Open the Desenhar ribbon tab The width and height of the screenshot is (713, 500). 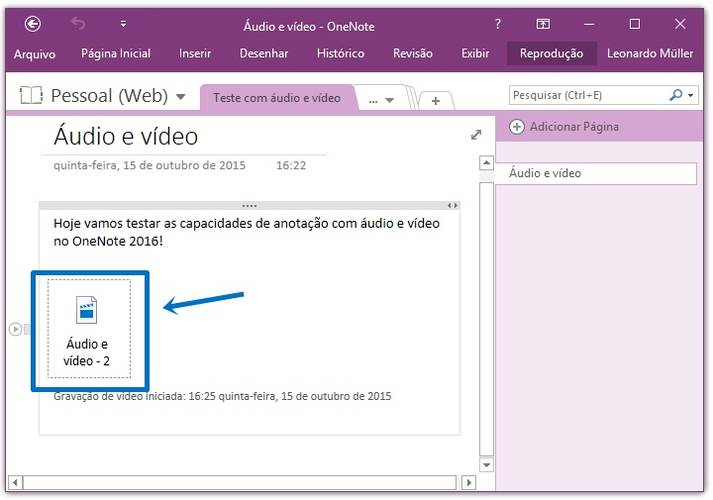coord(264,53)
